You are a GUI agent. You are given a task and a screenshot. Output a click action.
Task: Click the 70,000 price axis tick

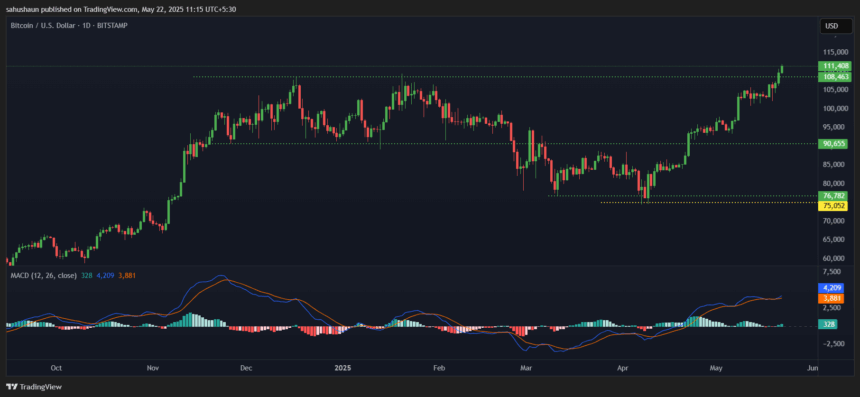tap(833, 221)
